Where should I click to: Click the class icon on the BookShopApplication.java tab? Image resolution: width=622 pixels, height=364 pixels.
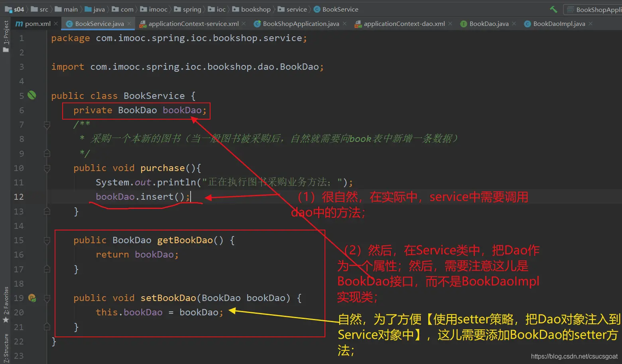pos(257,24)
